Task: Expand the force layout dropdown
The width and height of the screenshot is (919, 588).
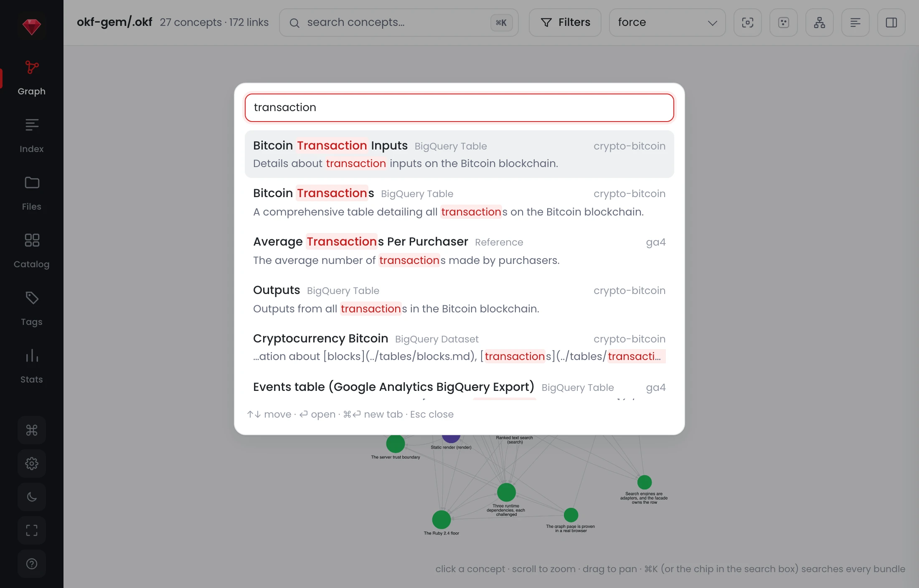Action: point(668,23)
